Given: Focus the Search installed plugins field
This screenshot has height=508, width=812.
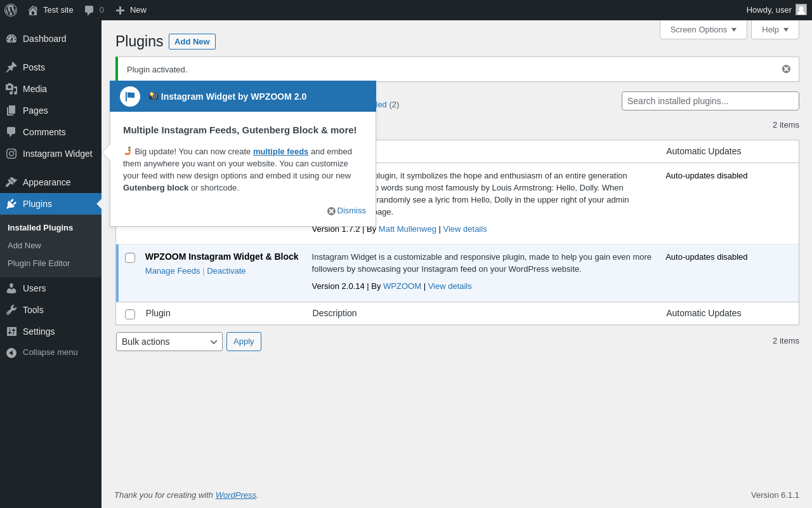Looking at the screenshot, I should tap(710, 101).
